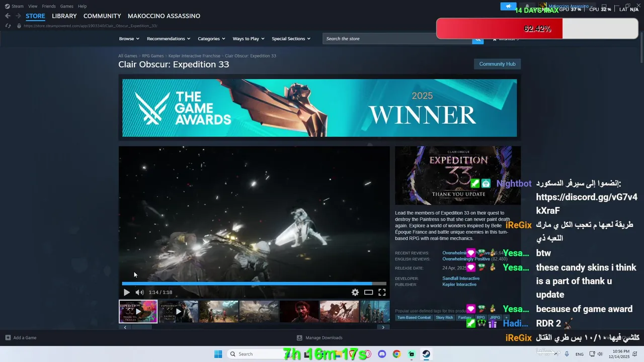The width and height of the screenshot is (644, 362).
Task: Expand the Categories dropdown
Action: (211, 39)
